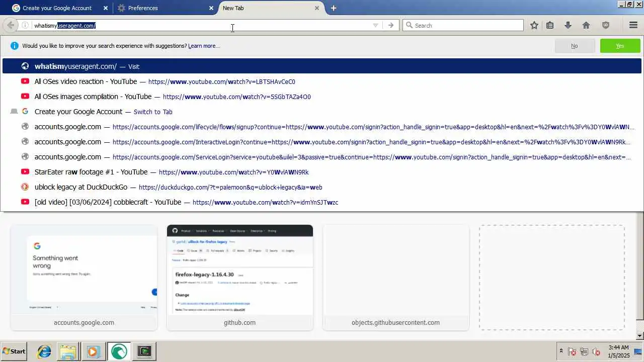Select accounts.google.com InteractiveLogin suggestion

tap(322, 142)
